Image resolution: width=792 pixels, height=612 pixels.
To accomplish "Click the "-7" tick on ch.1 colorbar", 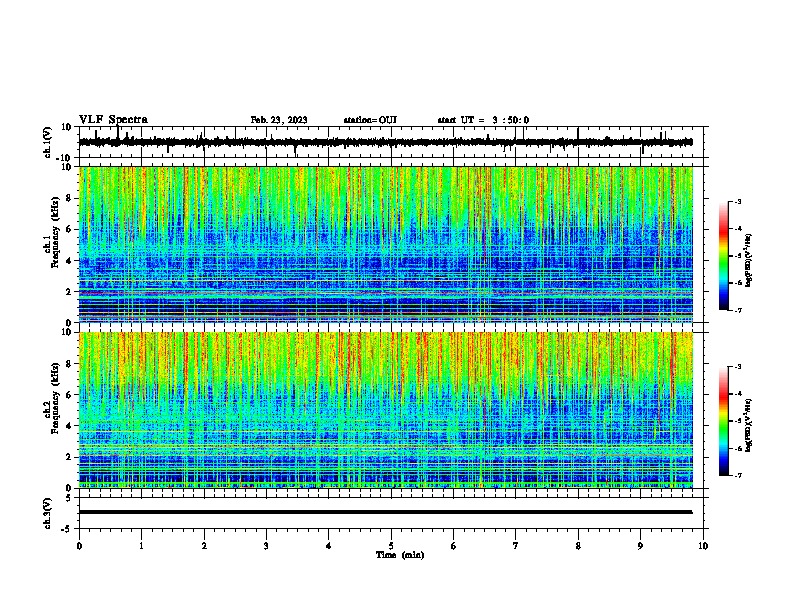I will coord(737,311).
